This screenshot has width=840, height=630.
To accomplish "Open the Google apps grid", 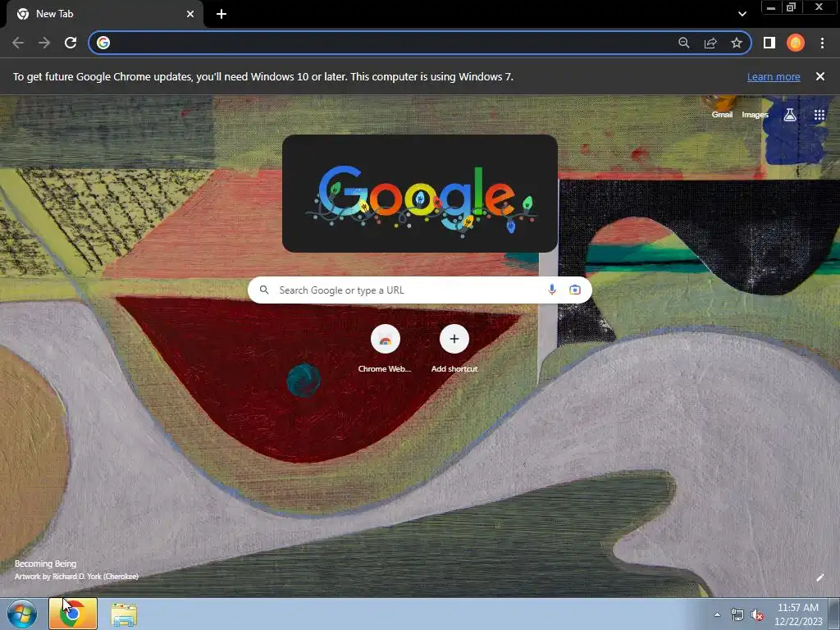I will pos(819,115).
